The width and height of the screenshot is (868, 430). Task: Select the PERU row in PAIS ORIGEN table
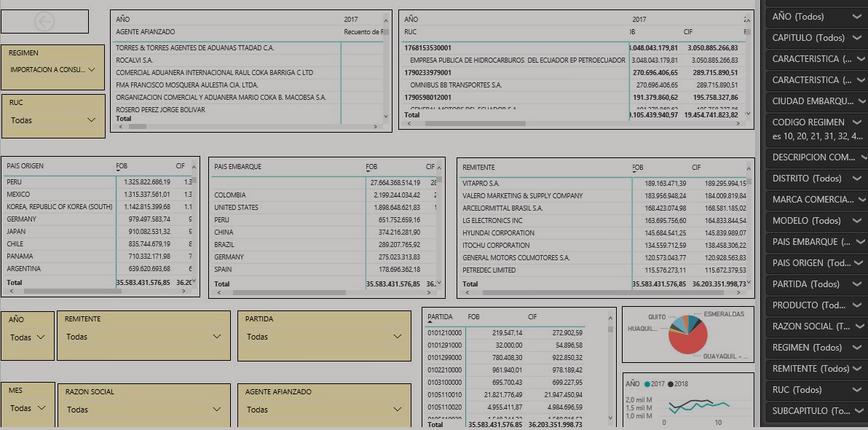tap(98, 181)
